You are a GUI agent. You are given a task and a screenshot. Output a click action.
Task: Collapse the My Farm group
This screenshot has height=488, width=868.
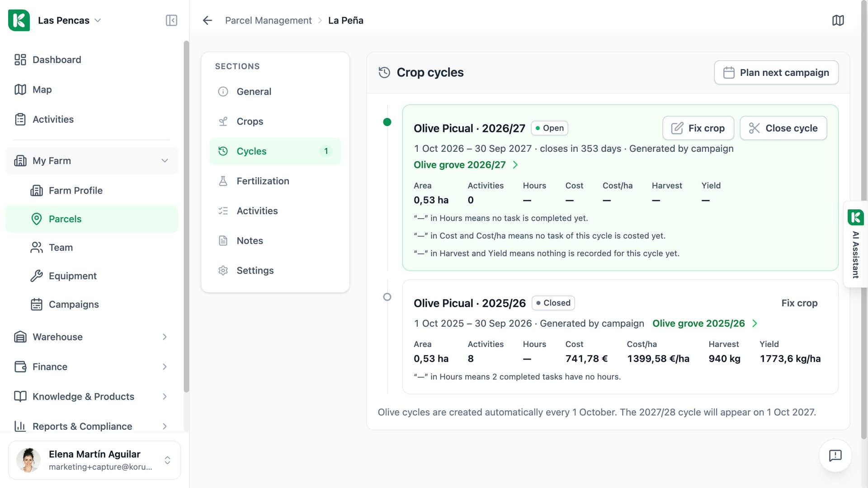pos(92,161)
